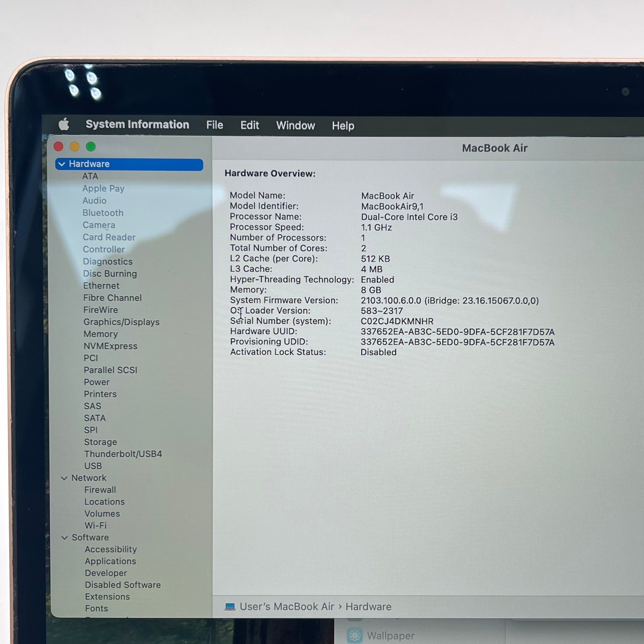Select Controller in the sidebar
Screen dimensions: 644x644
pyautogui.click(x=104, y=249)
